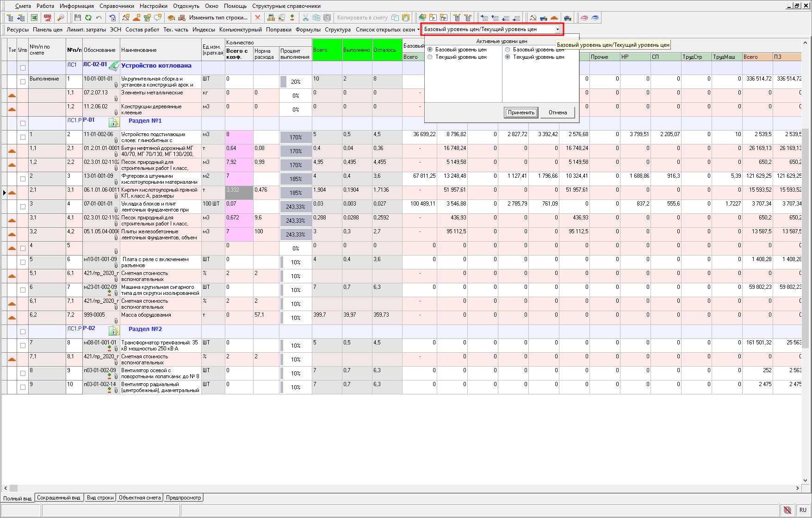Open search with the magnifier icon

61,18
